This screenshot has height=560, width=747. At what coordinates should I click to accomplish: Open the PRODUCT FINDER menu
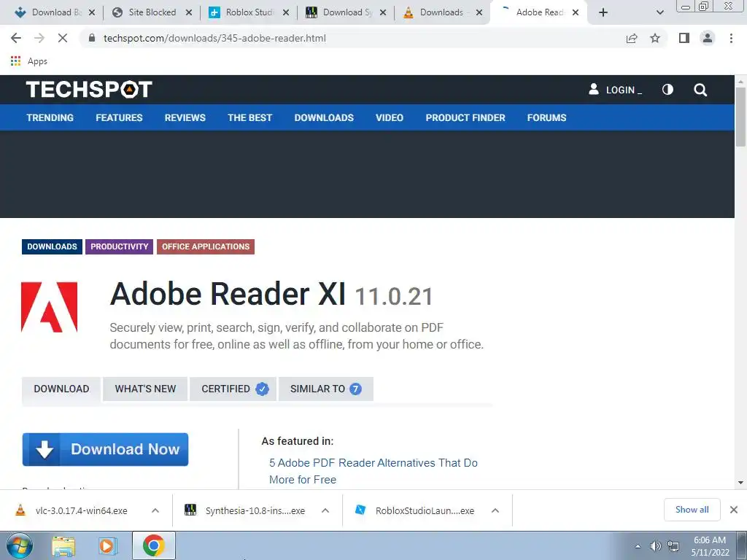pos(465,117)
